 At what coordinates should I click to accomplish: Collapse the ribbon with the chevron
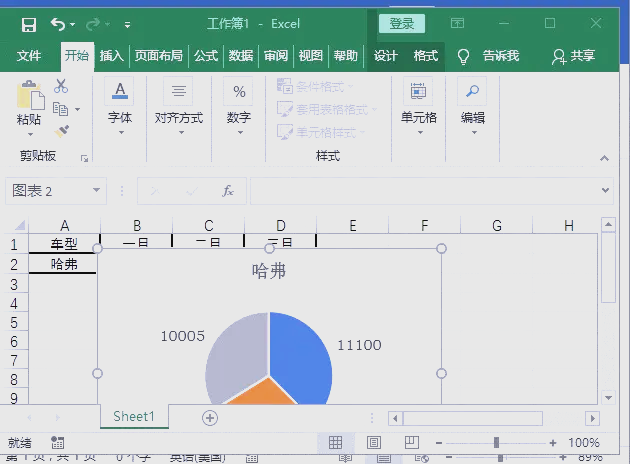[x=604, y=158]
